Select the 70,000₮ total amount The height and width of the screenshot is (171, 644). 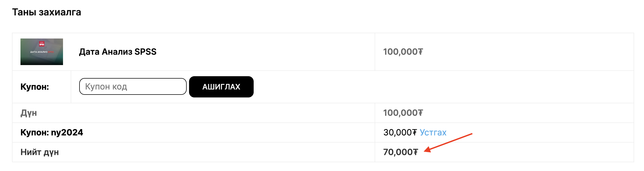click(400, 152)
